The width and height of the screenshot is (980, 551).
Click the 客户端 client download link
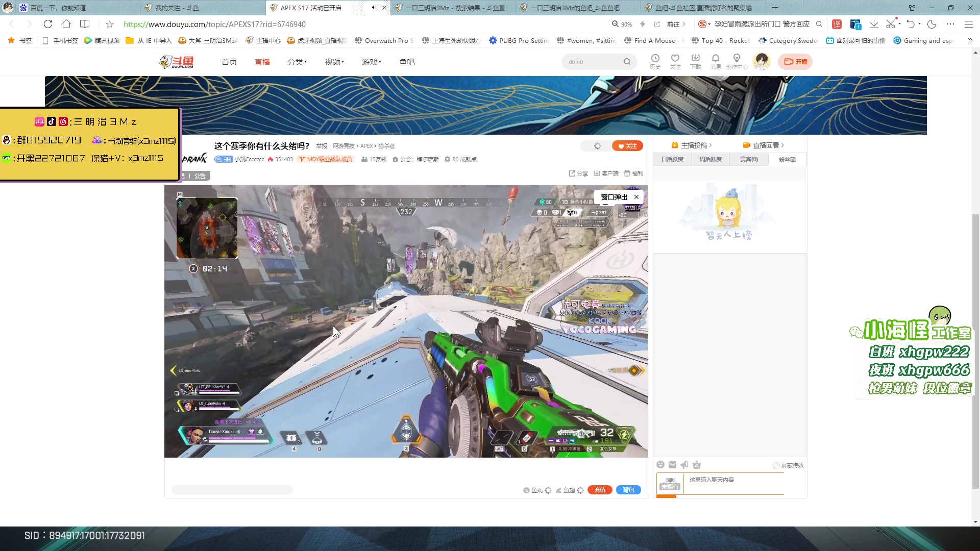point(606,173)
